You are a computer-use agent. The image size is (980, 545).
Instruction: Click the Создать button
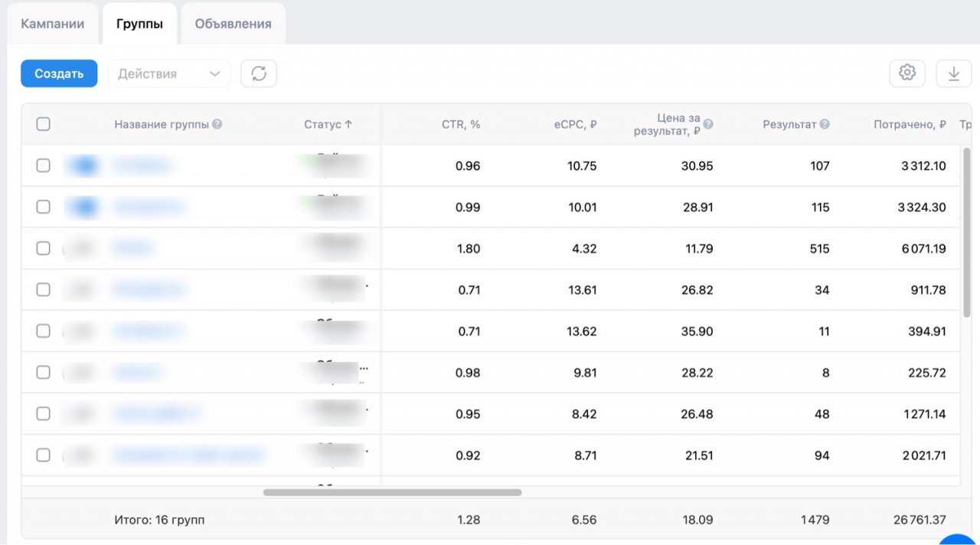tap(59, 73)
